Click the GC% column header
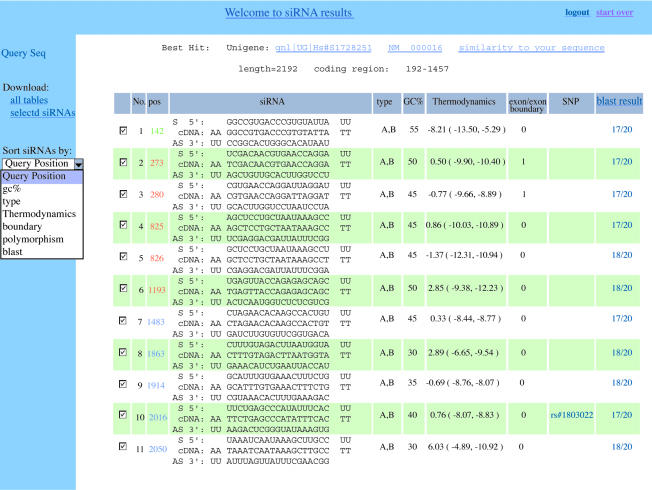Image resolution: width=652 pixels, height=490 pixels. click(413, 101)
